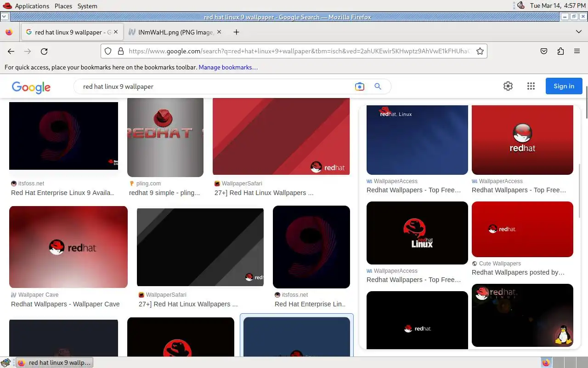Viewport: 588px width, 368px height.
Task: Open the silver REDHAT pling.com thumbnail
Action: pos(165,138)
